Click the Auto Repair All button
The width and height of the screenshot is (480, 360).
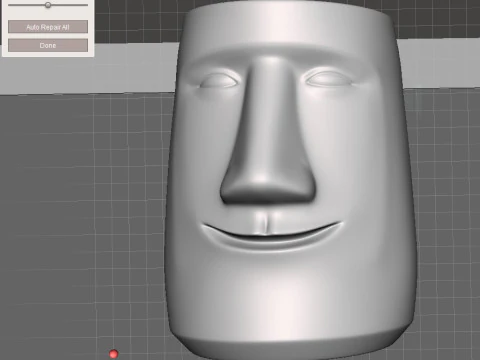click(x=48, y=27)
